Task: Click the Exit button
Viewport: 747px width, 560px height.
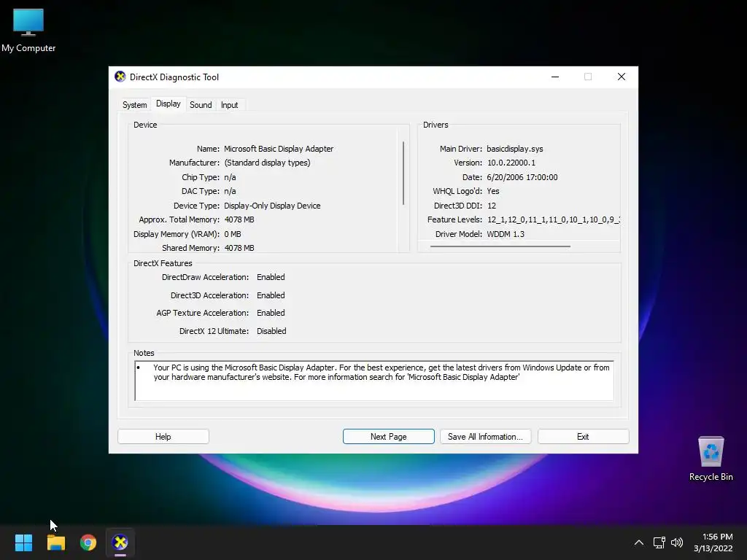Action: click(x=583, y=437)
